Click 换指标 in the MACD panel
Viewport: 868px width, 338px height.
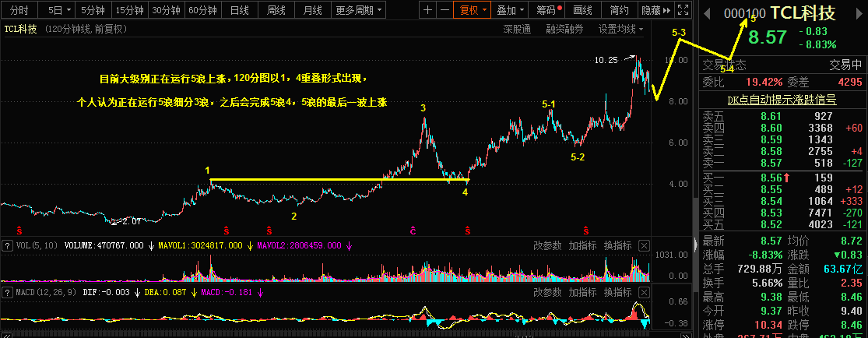[617, 292]
